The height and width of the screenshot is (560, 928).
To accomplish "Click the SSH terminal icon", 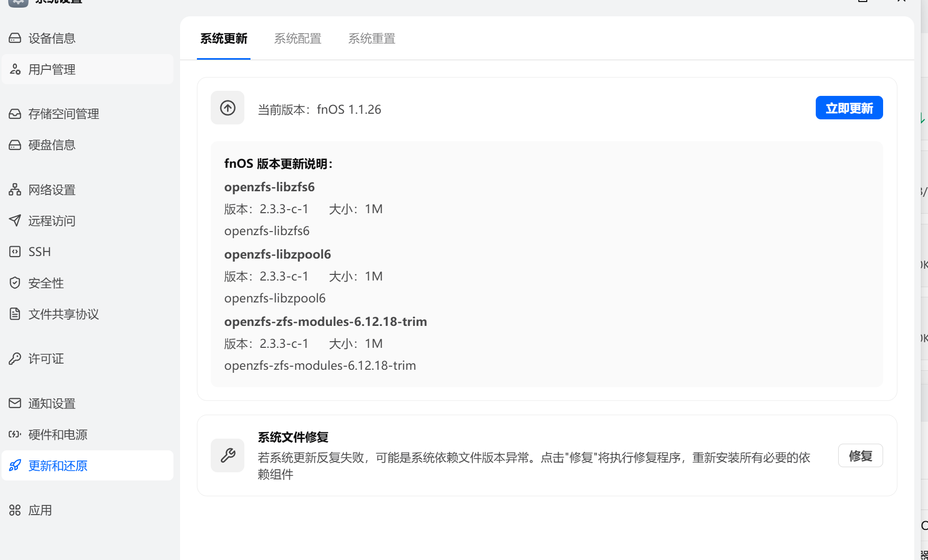I will pyautogui.click(x=15, y=252).
